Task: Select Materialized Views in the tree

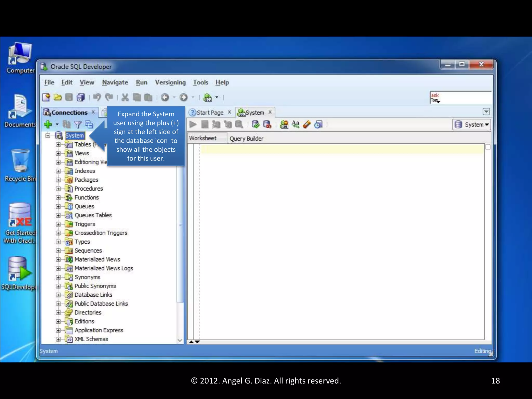Action: tap(97, 260)
